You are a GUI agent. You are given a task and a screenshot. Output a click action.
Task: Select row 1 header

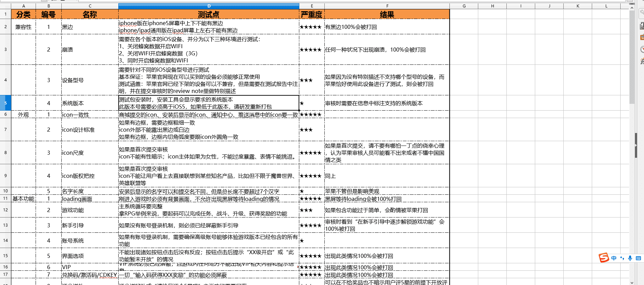5,14
